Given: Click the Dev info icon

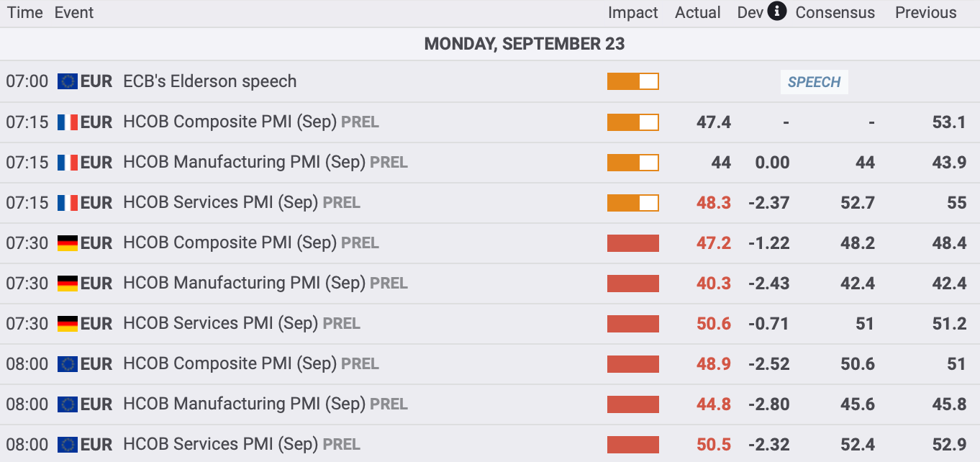Looking at the screenshot, I should tap(777, 12).
